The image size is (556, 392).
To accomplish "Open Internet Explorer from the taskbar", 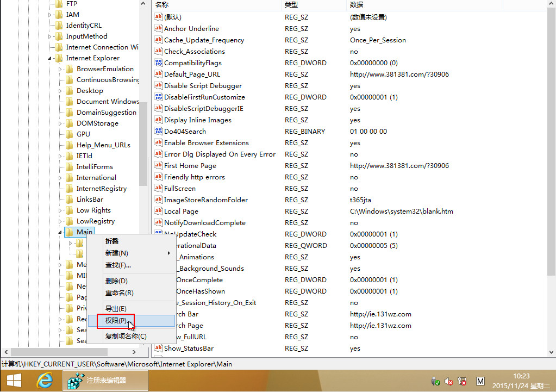I will [46, 381].
